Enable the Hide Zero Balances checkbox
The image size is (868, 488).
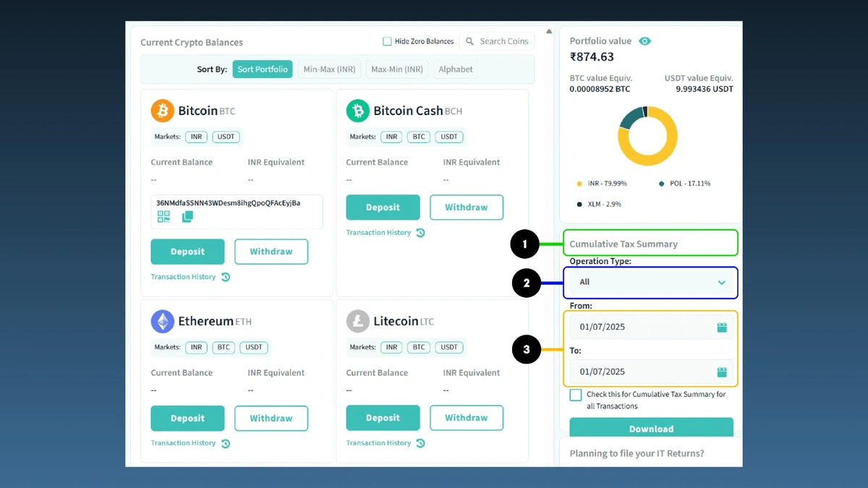pyautogui.click(x=387, y=41)
